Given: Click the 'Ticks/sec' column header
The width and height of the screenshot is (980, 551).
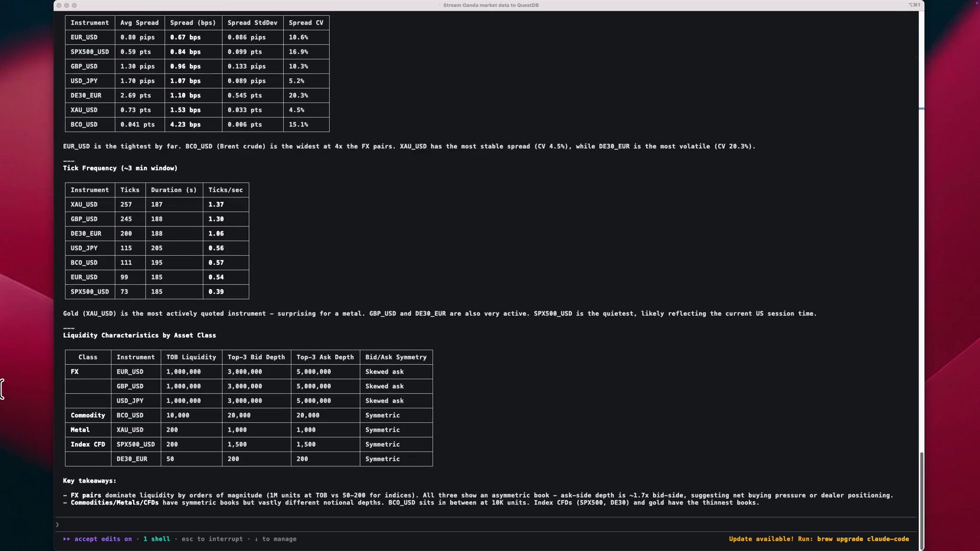Looking at the screenshot, I should click(x=226, y=190).
